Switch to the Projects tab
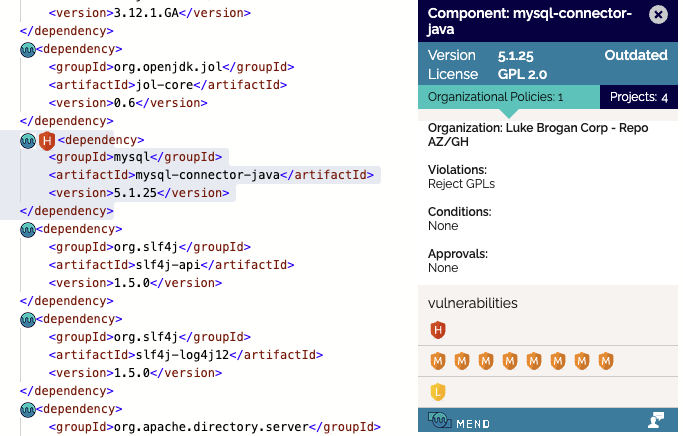Image resolution: width=683 pixels, height=436 pixels. [638, 97]
